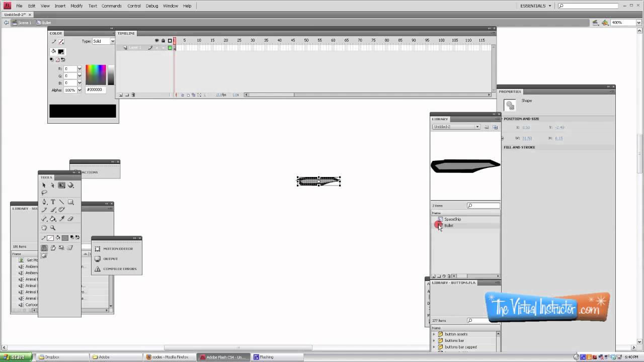The height and width of the screenshot is (362, 644).
Task: Insert a new layer in the timeline
Action: point(120,95)
